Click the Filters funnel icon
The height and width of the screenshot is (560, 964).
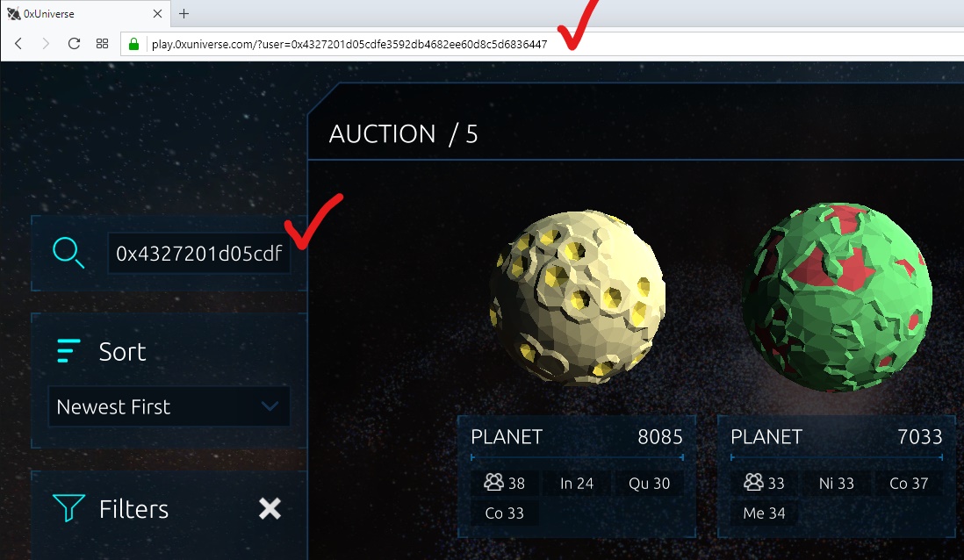click(68, 508)
